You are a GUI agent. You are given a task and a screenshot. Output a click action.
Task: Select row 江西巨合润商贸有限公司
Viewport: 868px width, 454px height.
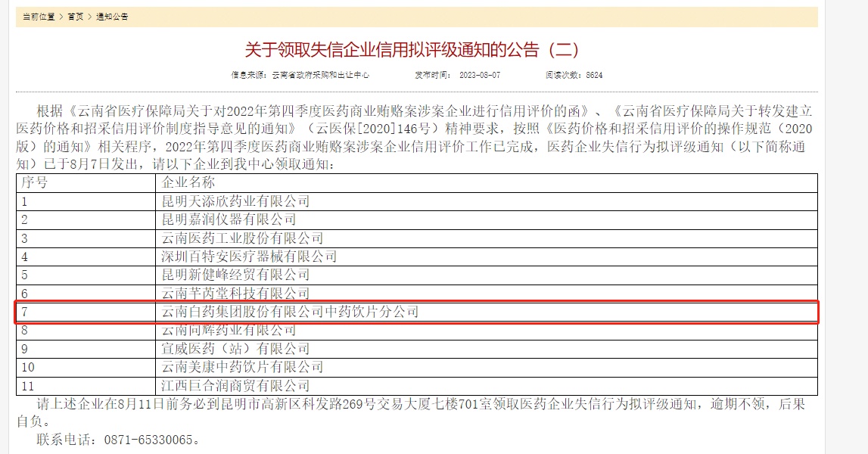[417, 386]
